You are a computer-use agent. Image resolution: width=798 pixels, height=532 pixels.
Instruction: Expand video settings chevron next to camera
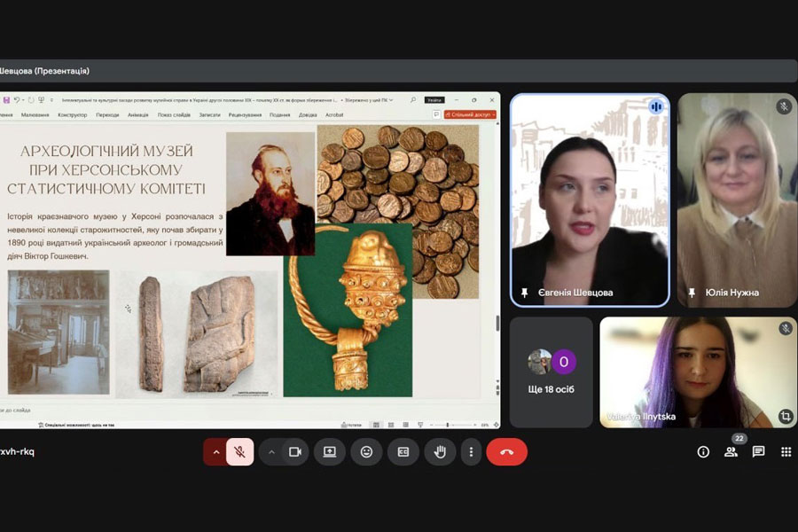pos(271,452)
